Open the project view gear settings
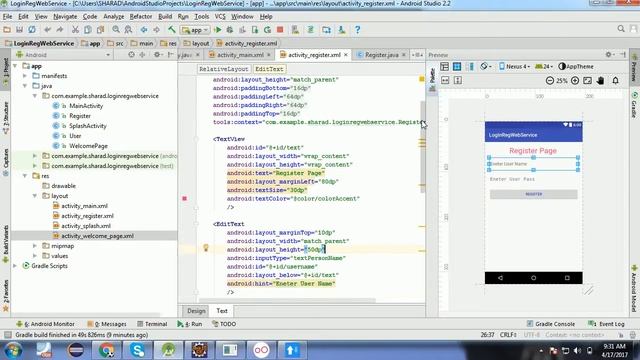 [x=157, y=55]
